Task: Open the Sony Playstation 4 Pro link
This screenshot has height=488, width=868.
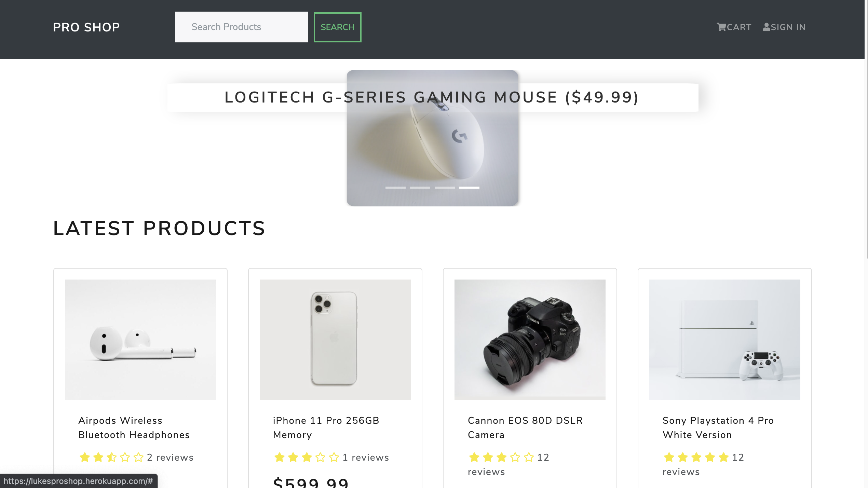Action: click(718, 428)
